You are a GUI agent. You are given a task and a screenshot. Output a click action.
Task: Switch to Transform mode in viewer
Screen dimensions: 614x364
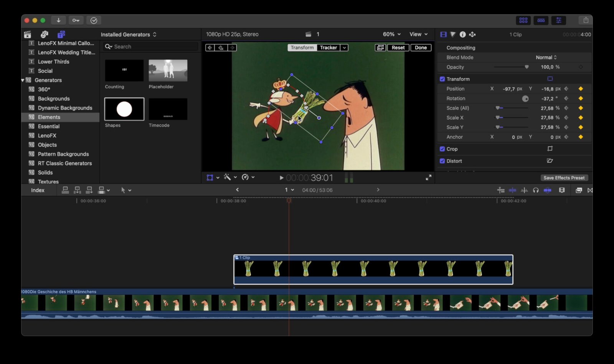[302, 48]
